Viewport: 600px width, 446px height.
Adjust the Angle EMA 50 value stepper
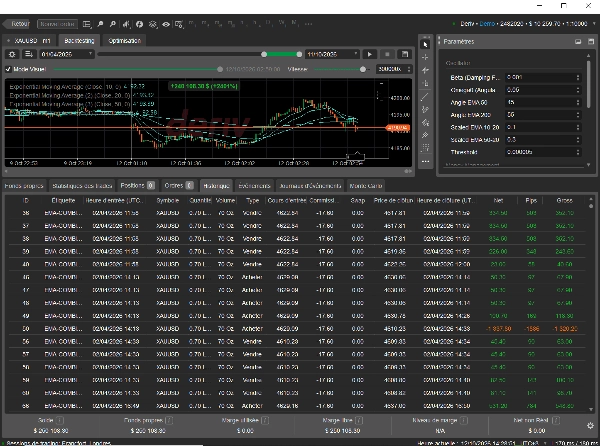[x=578, y=103]
